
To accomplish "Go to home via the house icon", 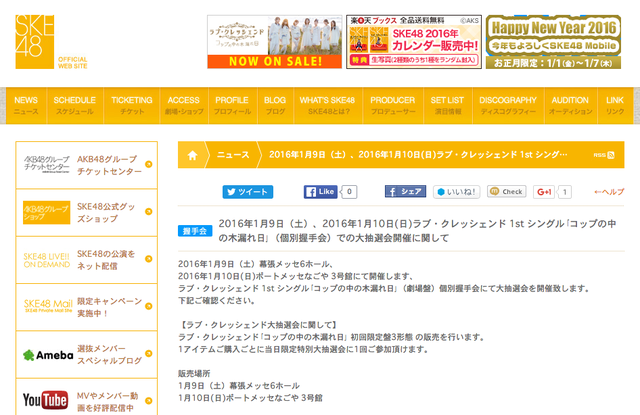I will tap(192, 155).
